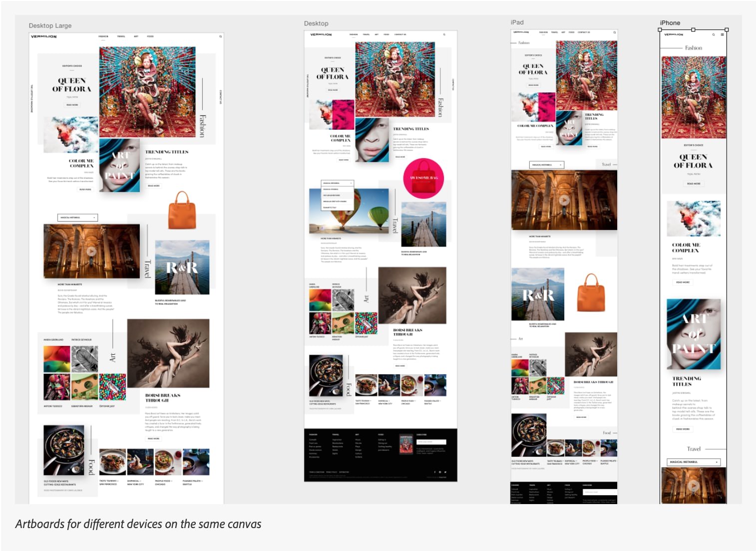Image resolution: width=756 pixels, height=551 pixels.
Task: Click the search magnifier in Desktop Large navigation
Action: coord(221,36)
